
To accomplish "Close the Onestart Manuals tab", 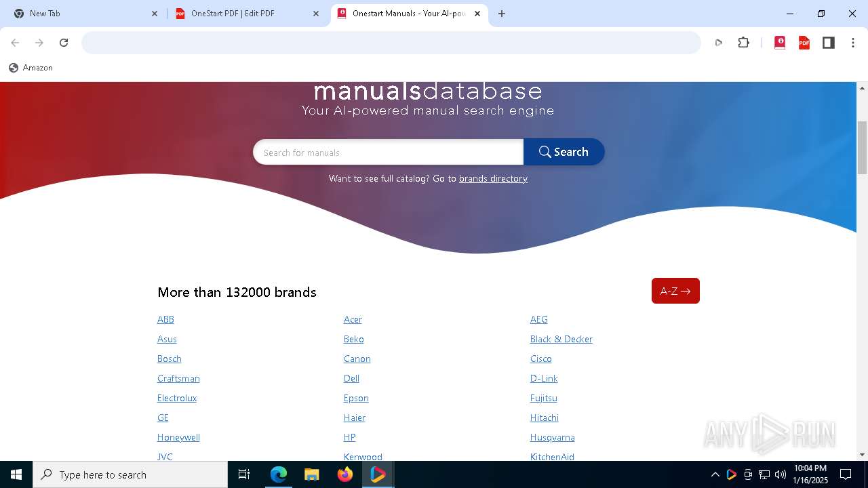I will [477, 14].
